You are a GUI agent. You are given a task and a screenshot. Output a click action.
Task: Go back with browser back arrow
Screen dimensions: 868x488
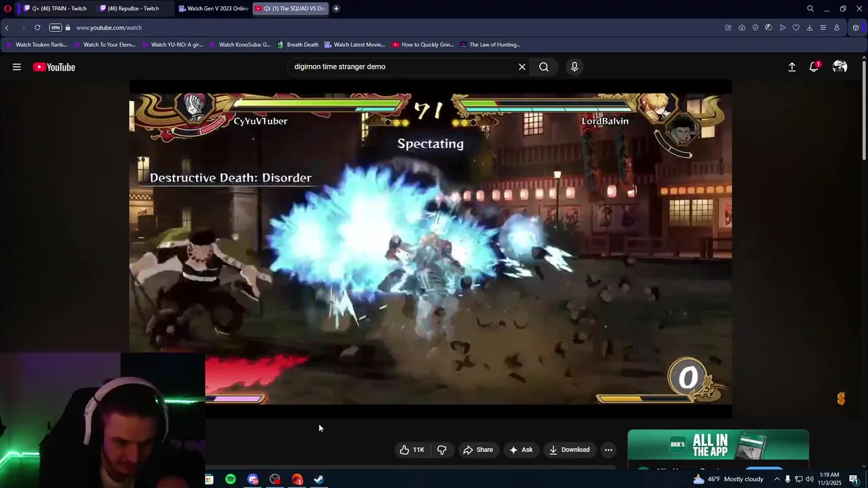tap(7, 28)
